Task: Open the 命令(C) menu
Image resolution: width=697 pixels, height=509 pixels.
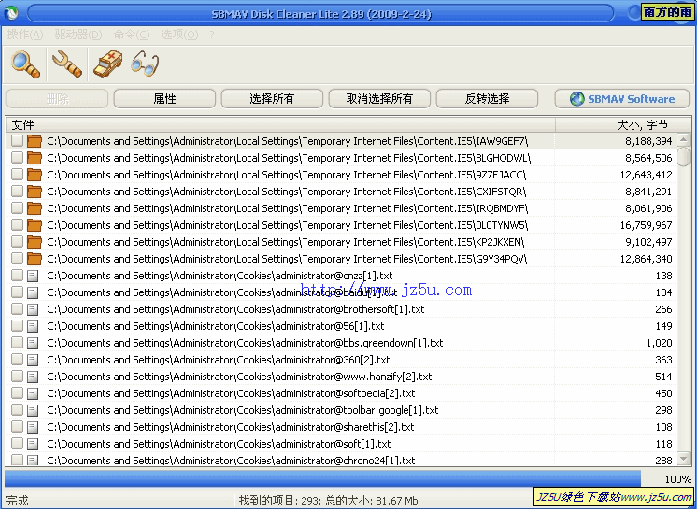Action: pyautogui.click(x=131, y=34)
